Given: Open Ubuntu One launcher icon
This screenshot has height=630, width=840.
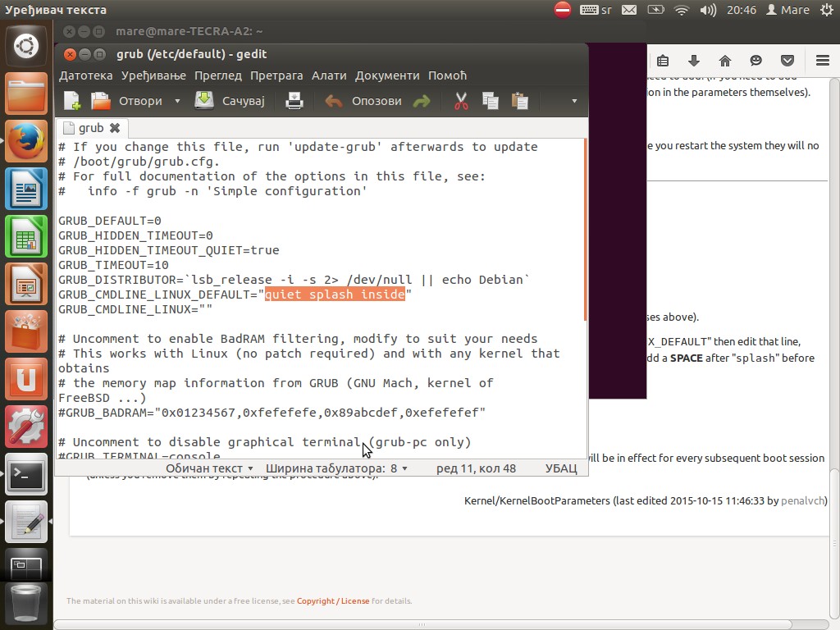Looking at the screenshot, I should [26, 379].
